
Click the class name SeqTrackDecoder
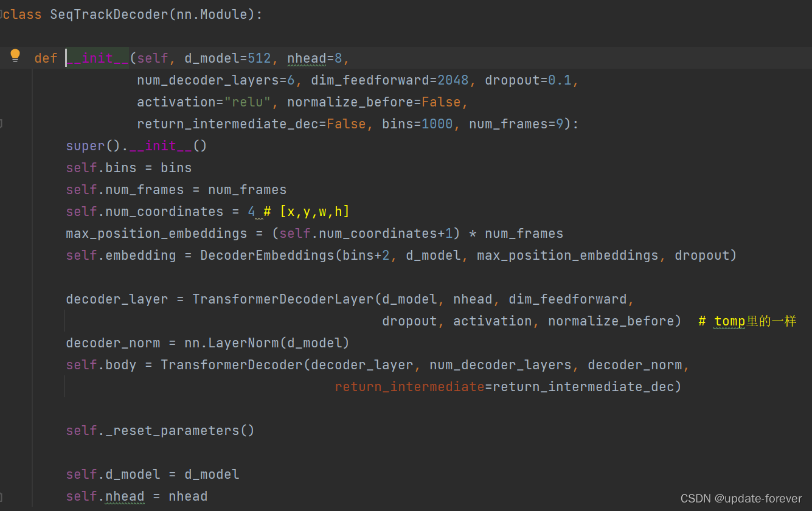pyautogui.click(x=109, y=15)
